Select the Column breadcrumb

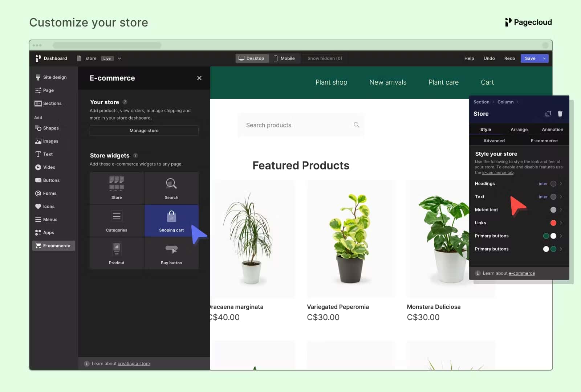click(x=505, y=102)
